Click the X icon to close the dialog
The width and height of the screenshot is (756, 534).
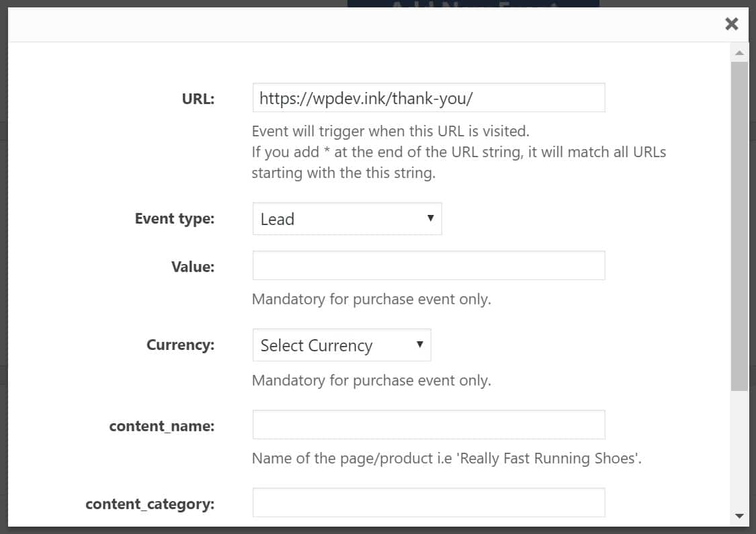click(732, 24)
